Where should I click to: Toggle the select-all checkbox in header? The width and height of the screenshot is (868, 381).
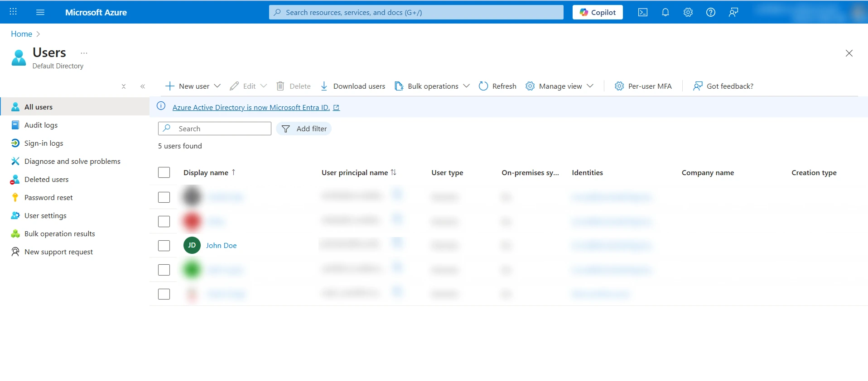pos(164,172)
